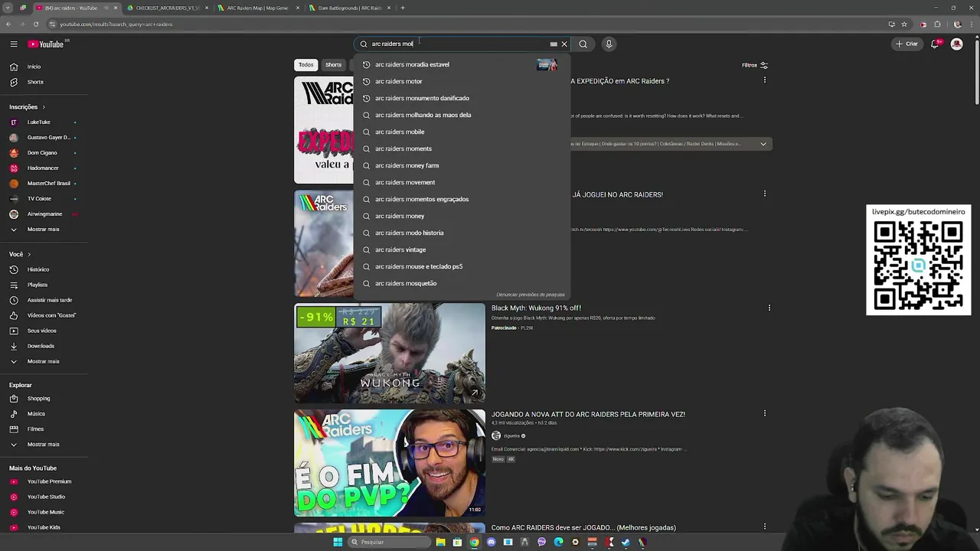Switch to ARC Raiders Map Genie tab
The image size is (980, 551).
[x=257, y=8]
